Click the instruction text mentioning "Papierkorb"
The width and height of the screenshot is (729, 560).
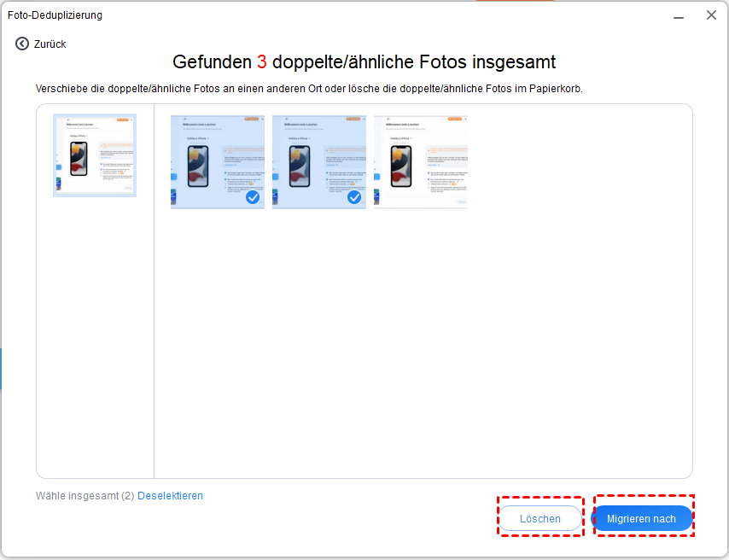(308, 89)
